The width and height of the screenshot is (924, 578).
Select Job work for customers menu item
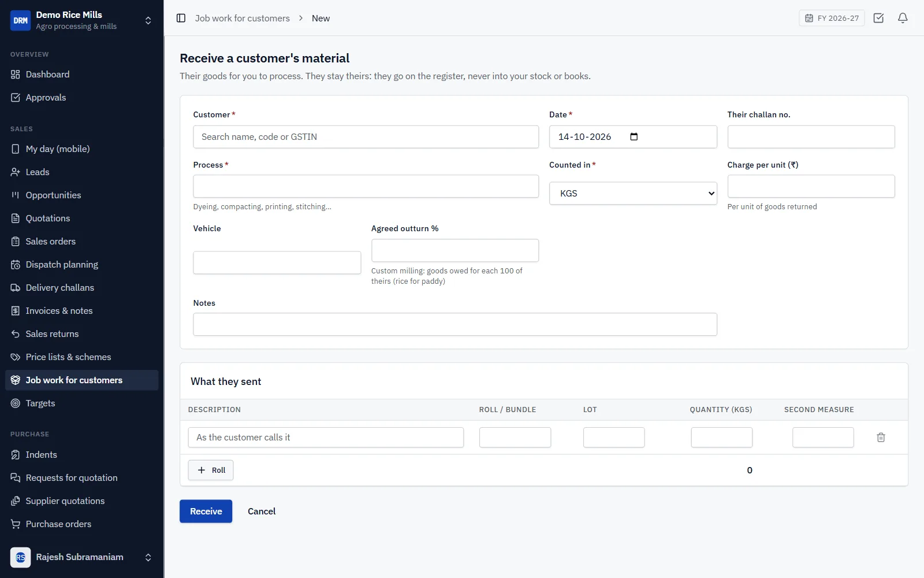[x=81, y=380]
